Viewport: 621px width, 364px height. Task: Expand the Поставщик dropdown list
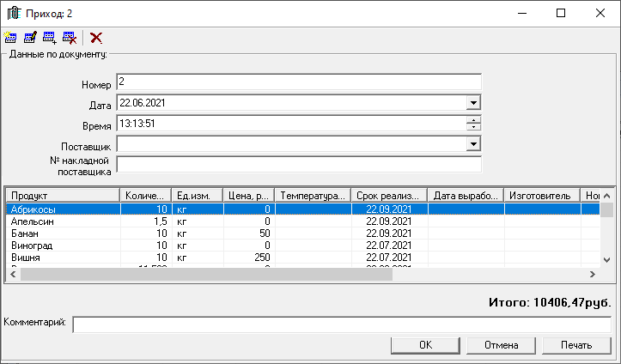pyautogui.click(x=472, y=144)
